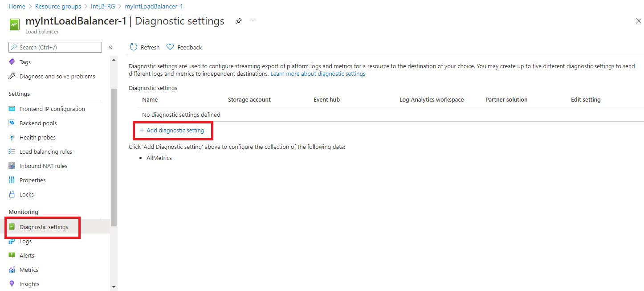Open Insights under Monitoring
Screen dimensions: 644x291
coord(29,283)
